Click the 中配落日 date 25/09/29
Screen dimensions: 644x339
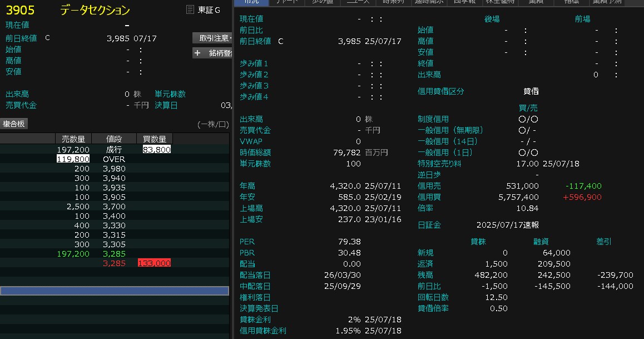[x=342, y=286]
